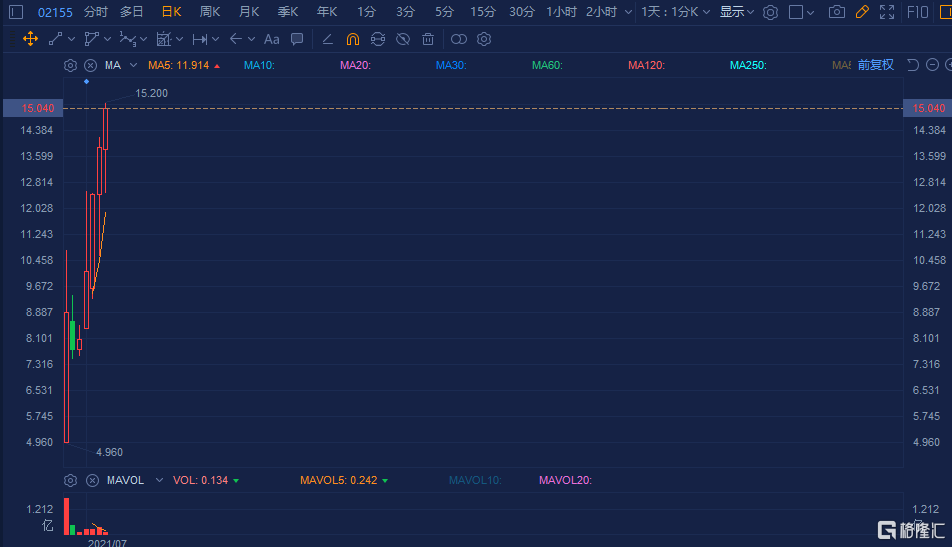Toggle the left sidebar panel icon
Viewport: 952px width, 547px height.
click(x=16, y=12)
